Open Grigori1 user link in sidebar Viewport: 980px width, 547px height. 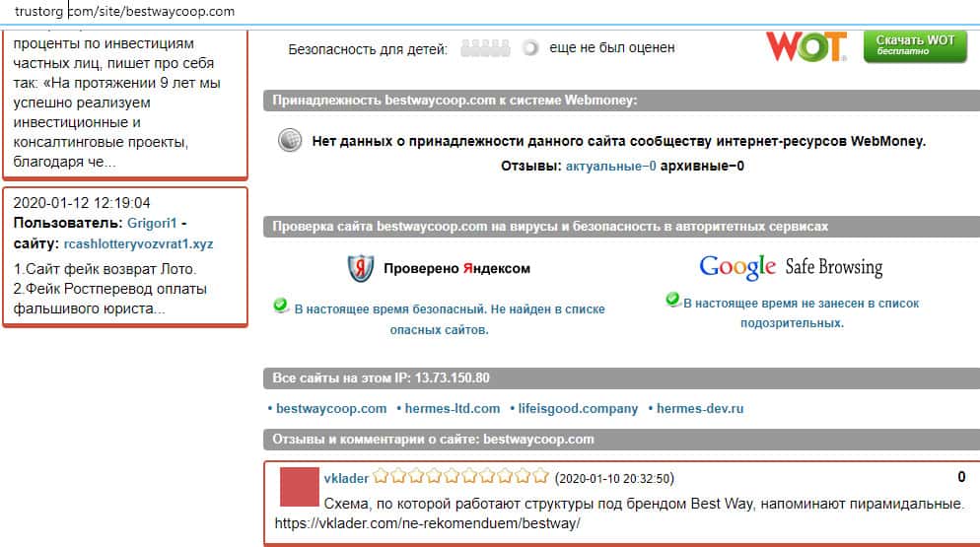point(152,223)
